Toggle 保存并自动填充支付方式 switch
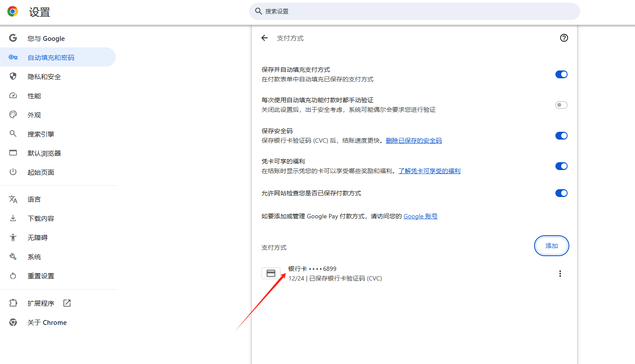 tap(561, 74)
